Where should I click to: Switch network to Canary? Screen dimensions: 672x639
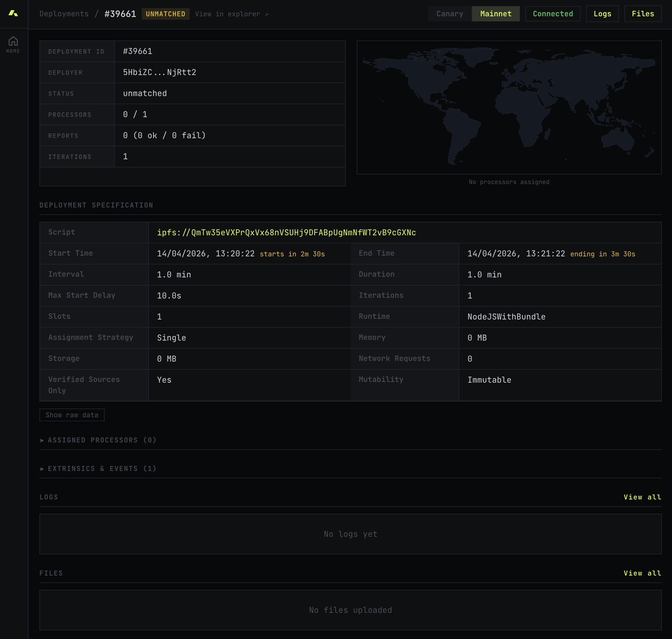coord(449,14)
